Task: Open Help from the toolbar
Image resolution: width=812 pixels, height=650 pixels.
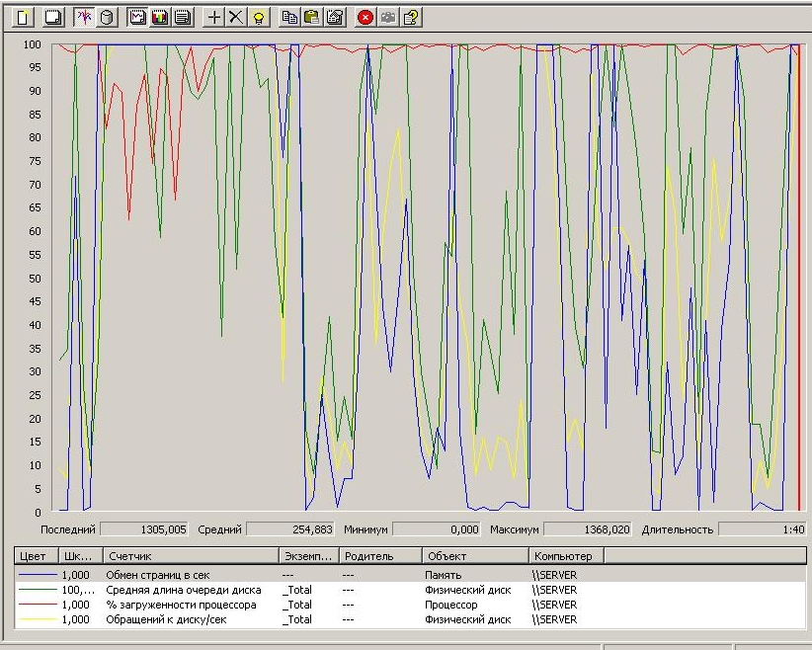Action: pyautogui.click(x=412, y=17)
